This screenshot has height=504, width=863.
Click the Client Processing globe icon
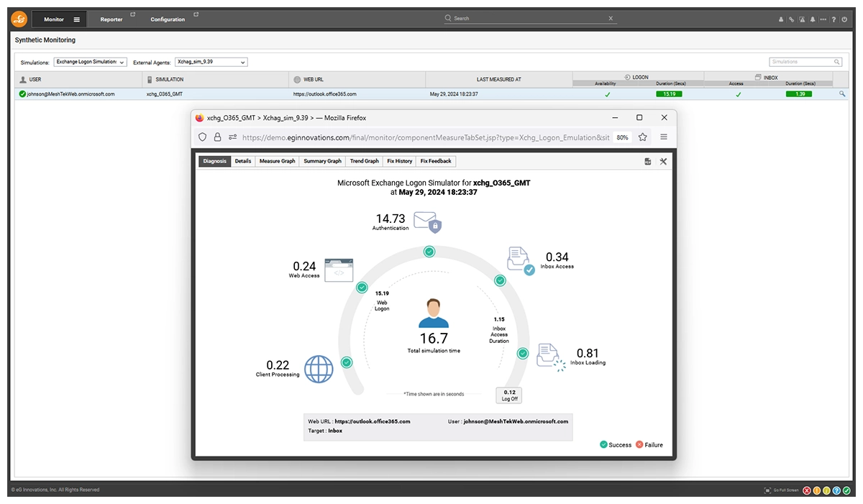[319, 369]
